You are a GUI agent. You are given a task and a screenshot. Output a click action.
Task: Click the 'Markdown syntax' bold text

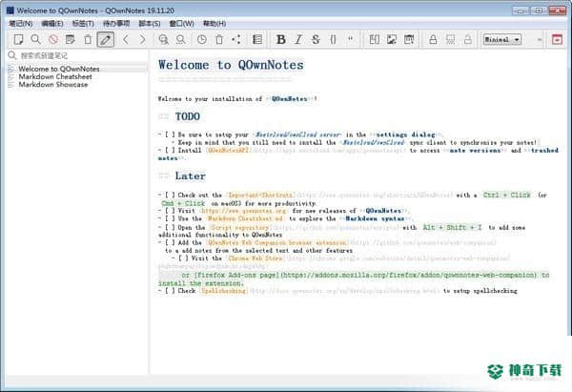point(375,218)
